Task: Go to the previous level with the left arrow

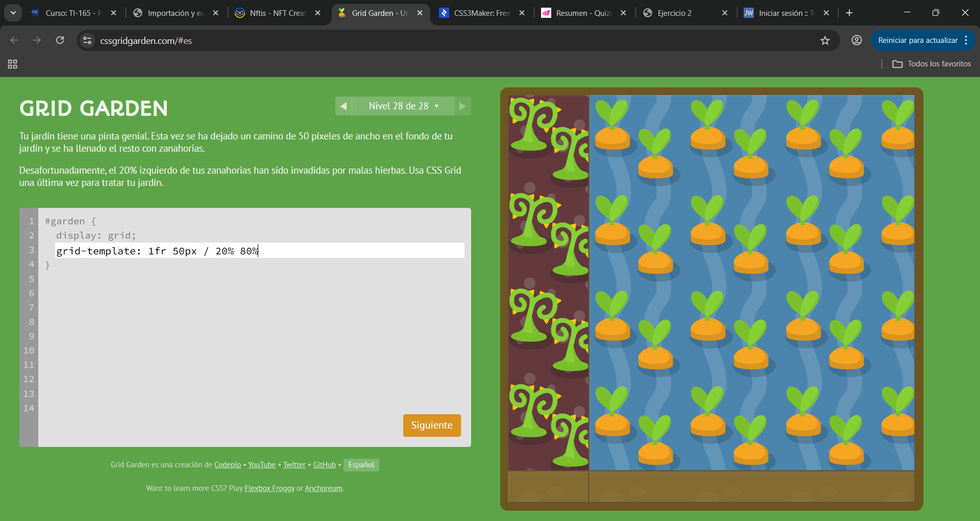Action: pyautogui.click(x=344, y=106)
